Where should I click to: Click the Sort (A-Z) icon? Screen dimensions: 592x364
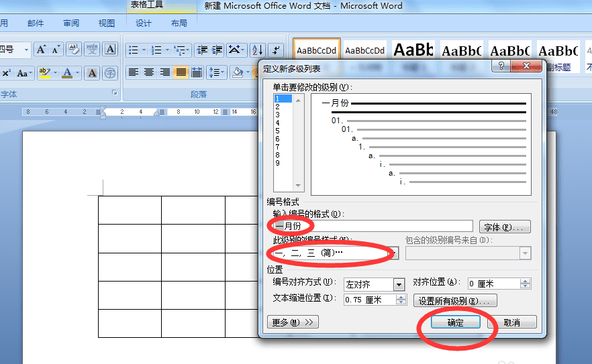click(x=258, y=50)
